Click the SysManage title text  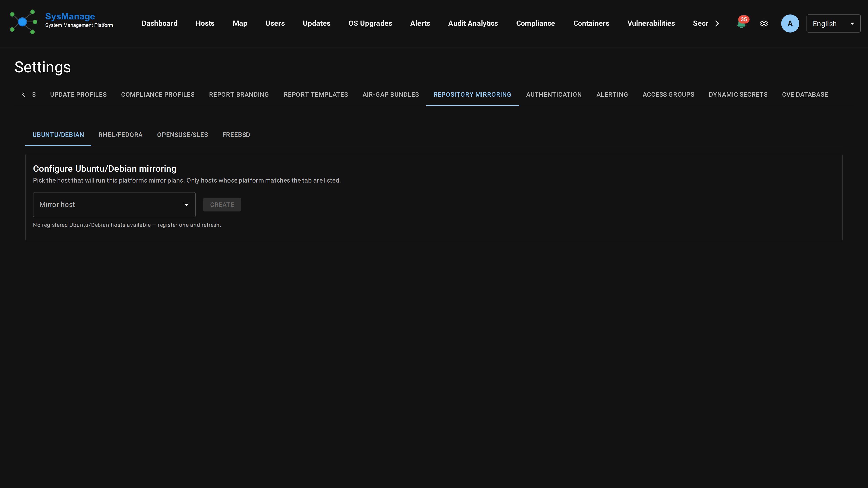(x=70, y=16)
